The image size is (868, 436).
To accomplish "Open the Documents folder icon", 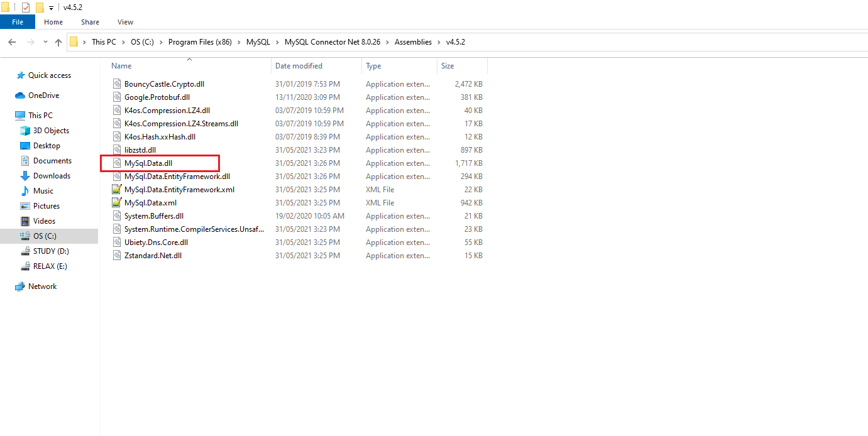I will click(x=25, y=161).
